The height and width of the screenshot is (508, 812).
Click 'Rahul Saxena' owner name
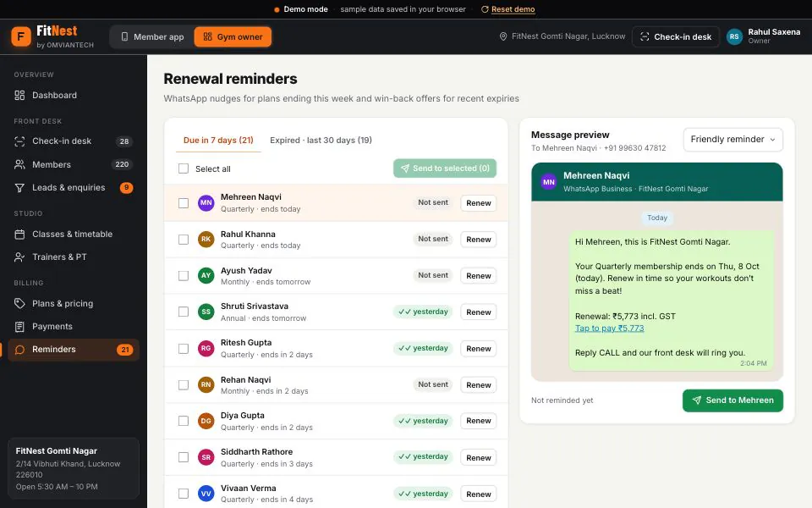pyautogui.click(x=774, y=32)
